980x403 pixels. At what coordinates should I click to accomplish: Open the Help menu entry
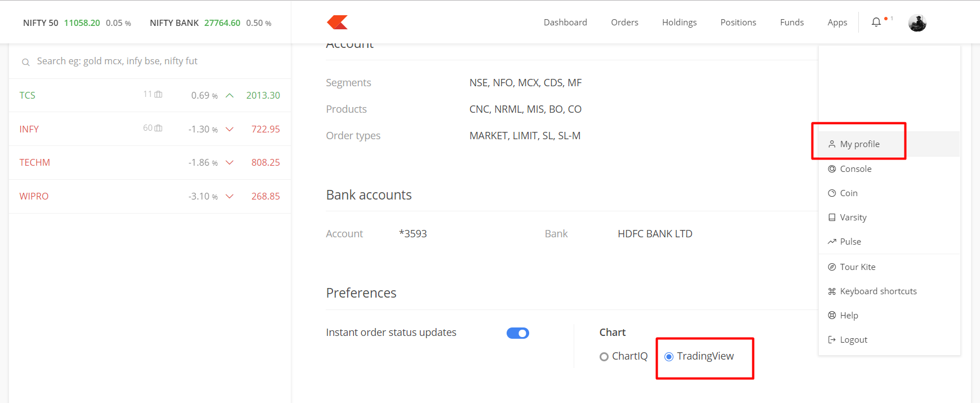point(889,315)
